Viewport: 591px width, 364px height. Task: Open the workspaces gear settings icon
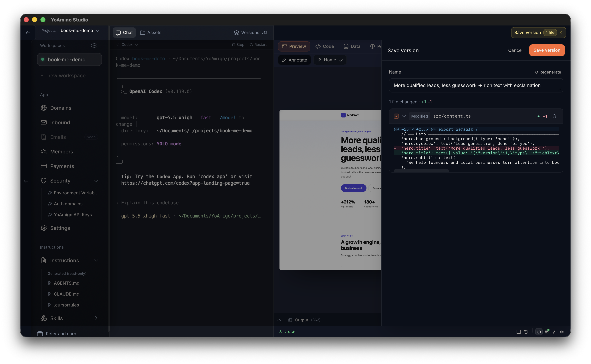click(94, 45)
